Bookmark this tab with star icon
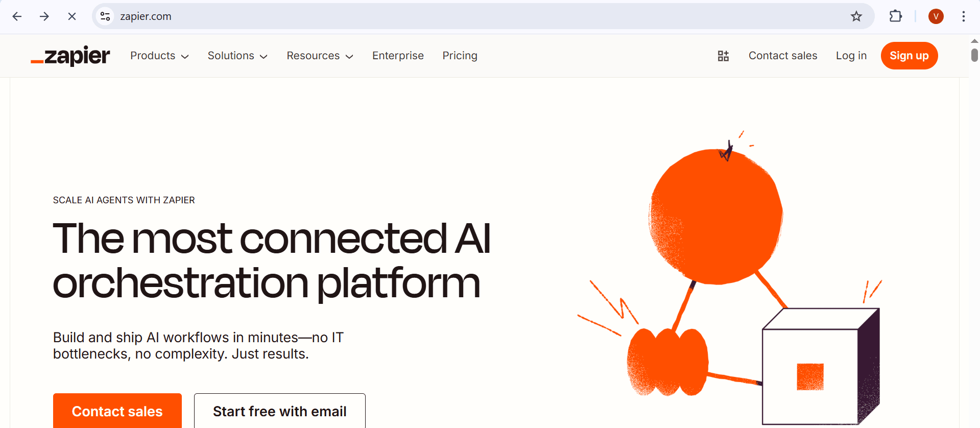This screenshot has width=980, height=428. click(x=856, y=16)
